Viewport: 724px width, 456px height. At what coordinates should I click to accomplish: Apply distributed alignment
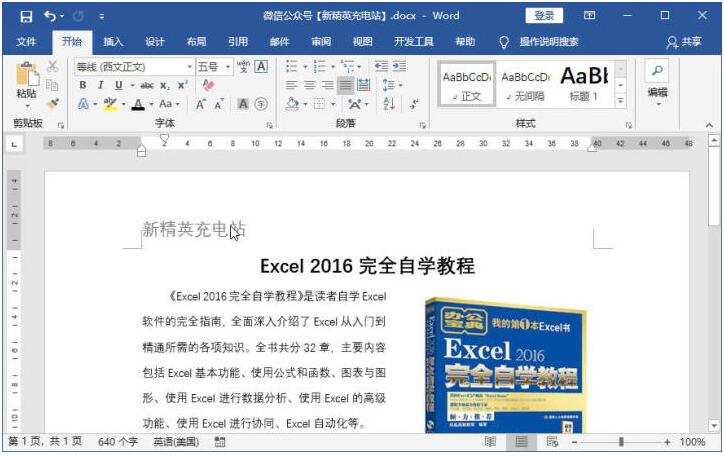(x=364, y=85)
